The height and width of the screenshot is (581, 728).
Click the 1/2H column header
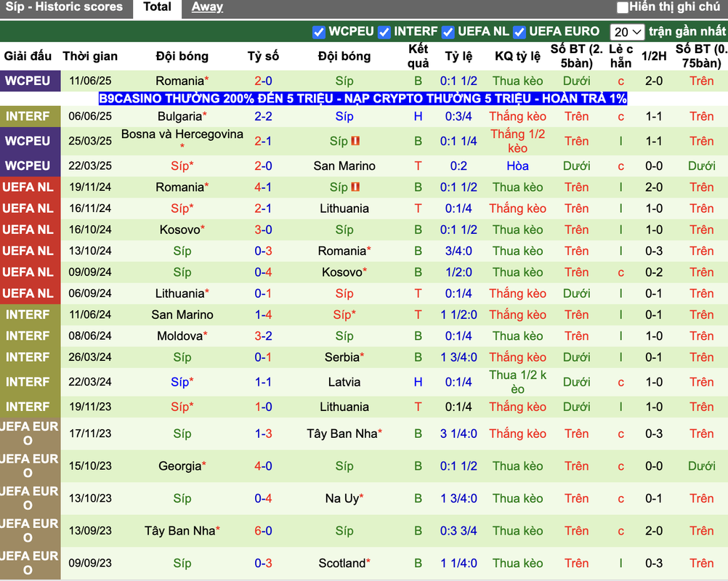coord(654,56)
